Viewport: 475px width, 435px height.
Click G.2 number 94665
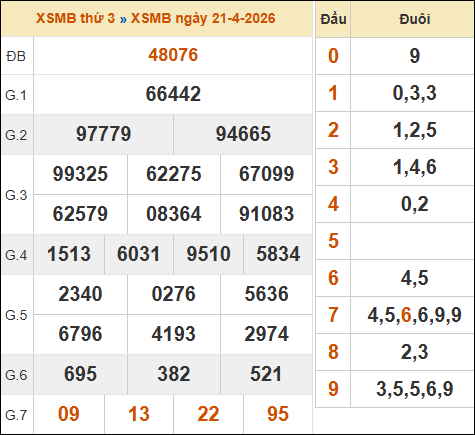[243, 134]
